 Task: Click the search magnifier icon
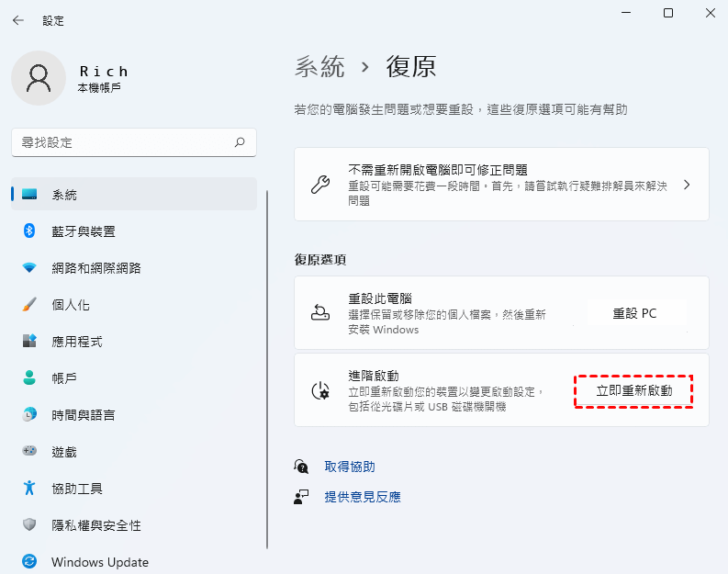pos(240,142)
